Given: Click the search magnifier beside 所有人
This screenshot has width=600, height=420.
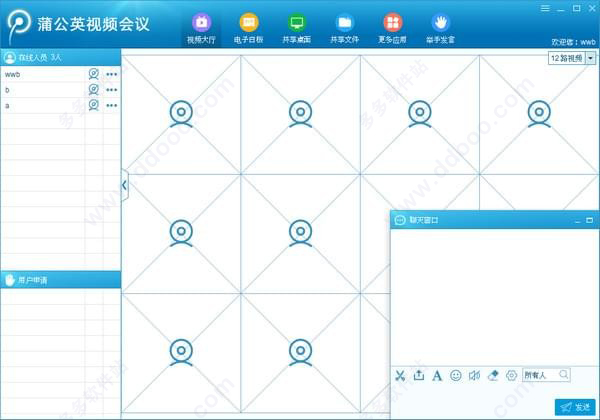Looking at the screenshot, I should [x=564, y=374].
